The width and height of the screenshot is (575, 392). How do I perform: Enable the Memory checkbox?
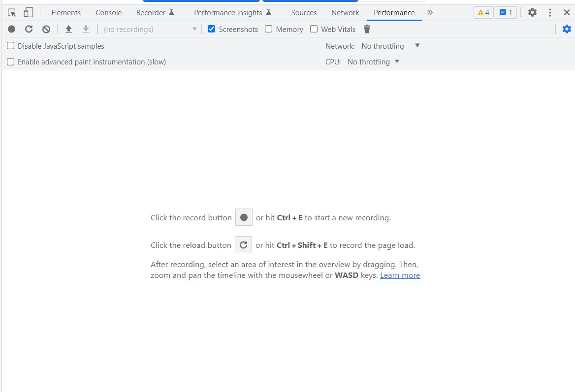pos(269,29)
